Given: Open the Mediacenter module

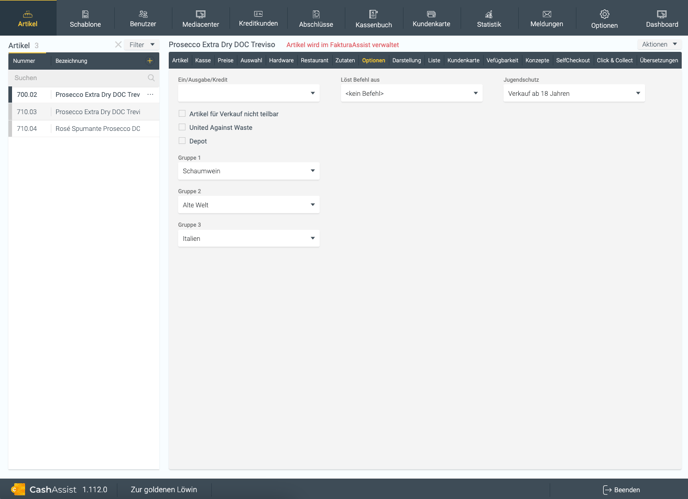Looking at the screenshot, I should [x=201, y=18].
